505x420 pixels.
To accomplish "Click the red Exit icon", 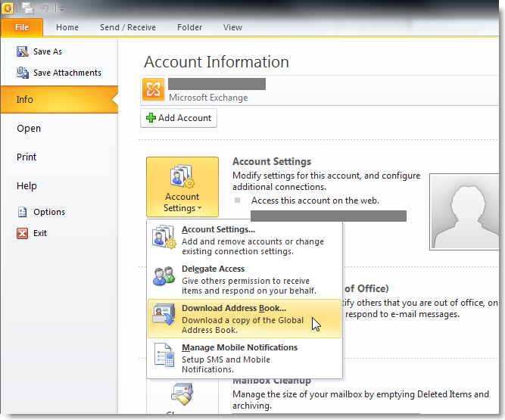I will (22, 233).
